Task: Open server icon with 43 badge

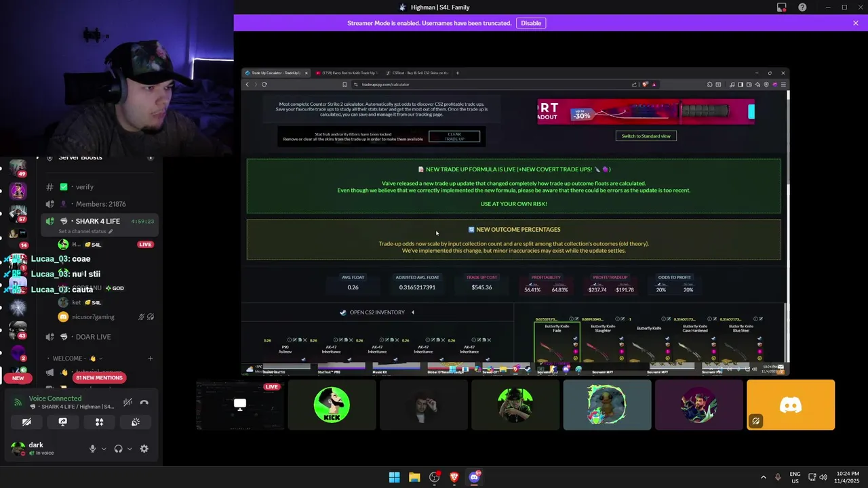Action: [18, 329]
